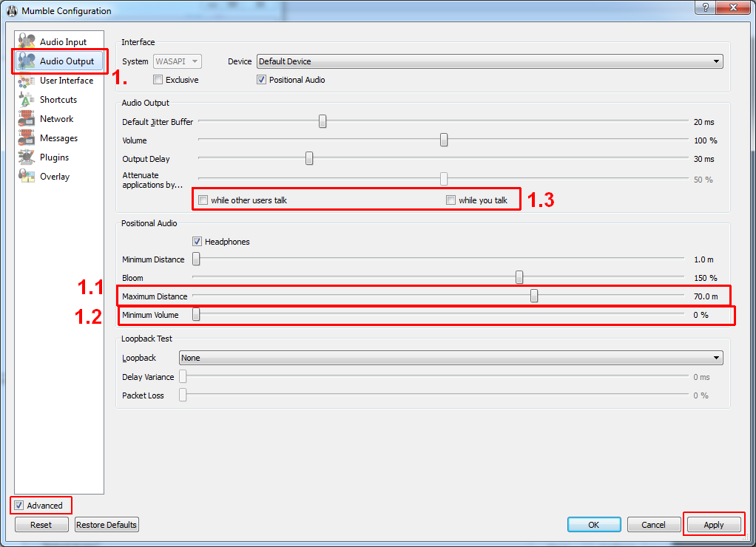The width and height of the screenshot is (756, 547).
Task: Click the Overlay icon in sidebar
Action: click(27, 177)
